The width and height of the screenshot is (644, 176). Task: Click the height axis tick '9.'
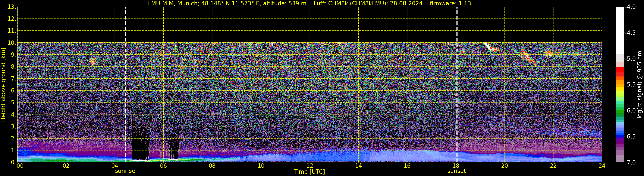click(x=13, y=55)
